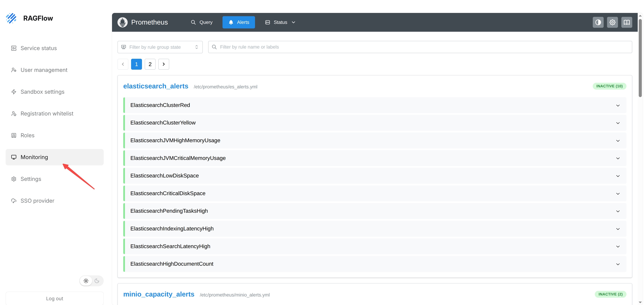Screen dimensions: 644x305
Task: Click the /etc/prometheus/minio_alerts.yml path text
Action: pos(235,295)
